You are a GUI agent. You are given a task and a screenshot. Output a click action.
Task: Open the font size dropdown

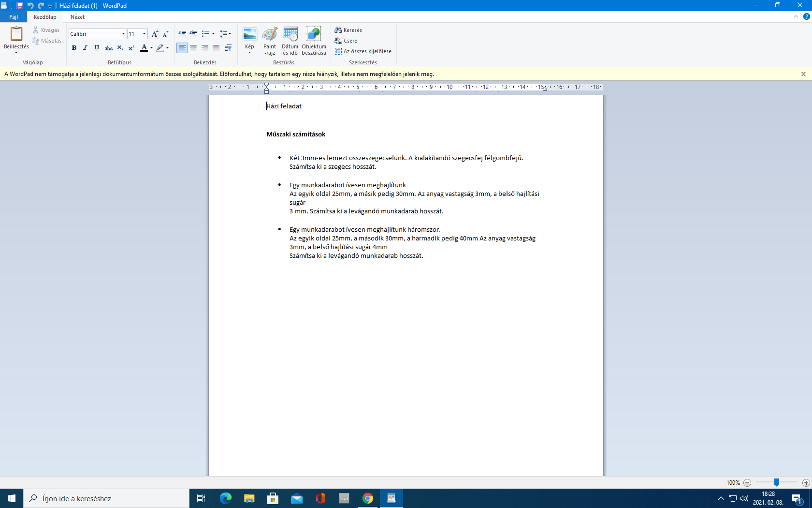tap(144, 34)
